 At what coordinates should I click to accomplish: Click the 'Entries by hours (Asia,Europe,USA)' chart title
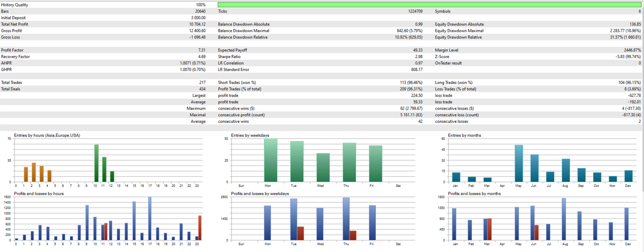click(47, 135)
